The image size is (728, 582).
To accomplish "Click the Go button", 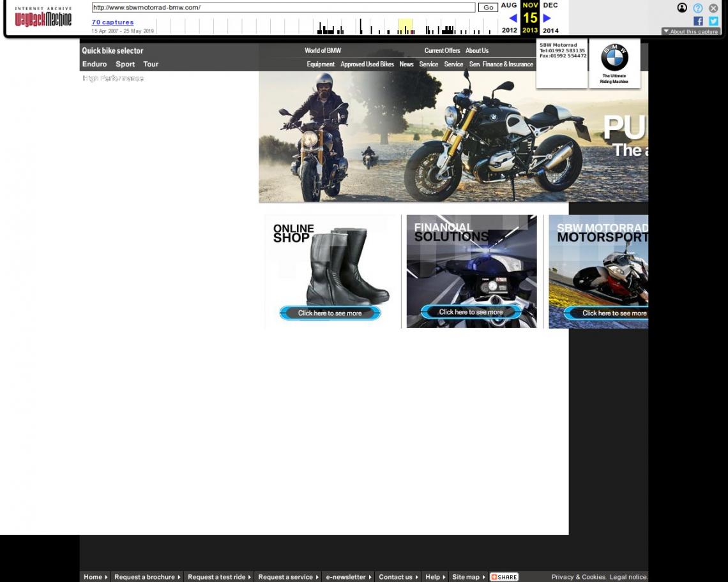I will (x=488, y=8).
